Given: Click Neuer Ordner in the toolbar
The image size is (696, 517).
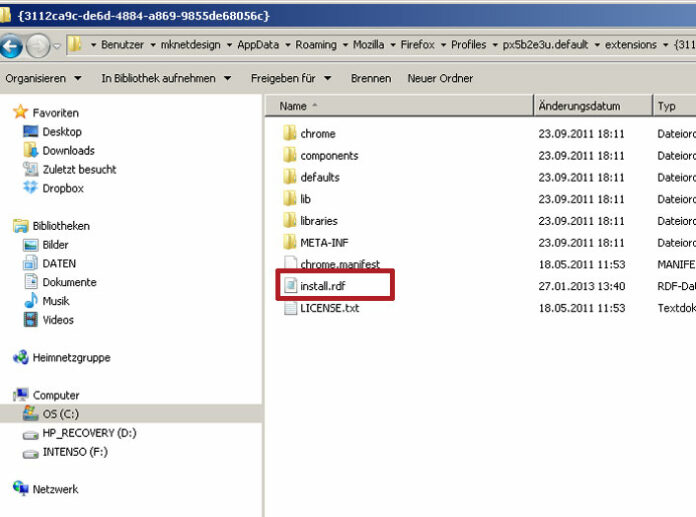Looking at the screenshot, I should (x=440, y=79).
